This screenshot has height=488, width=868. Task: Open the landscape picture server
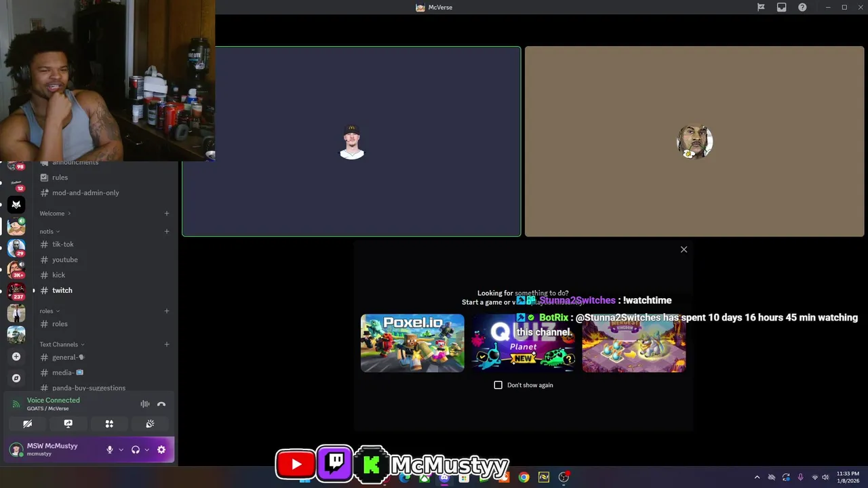click(x=16, y=334)
